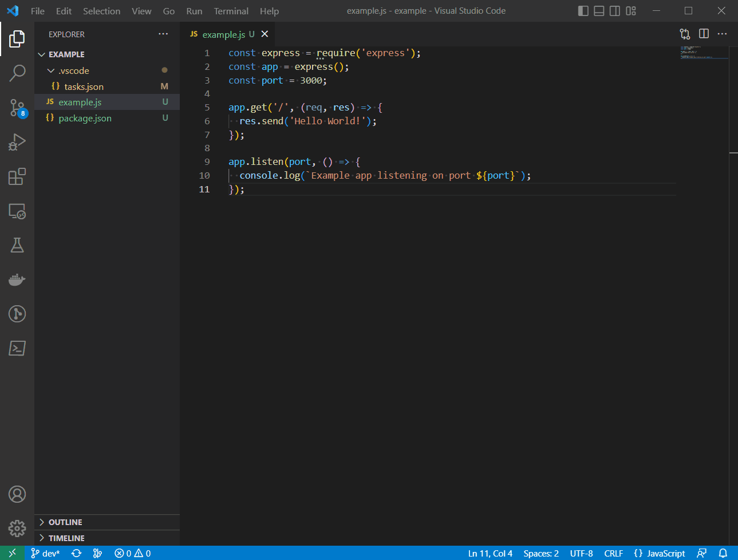Toggle the Secondary Side Bar layout button
This screenshot has height=560, width=738.
(614, 11)
